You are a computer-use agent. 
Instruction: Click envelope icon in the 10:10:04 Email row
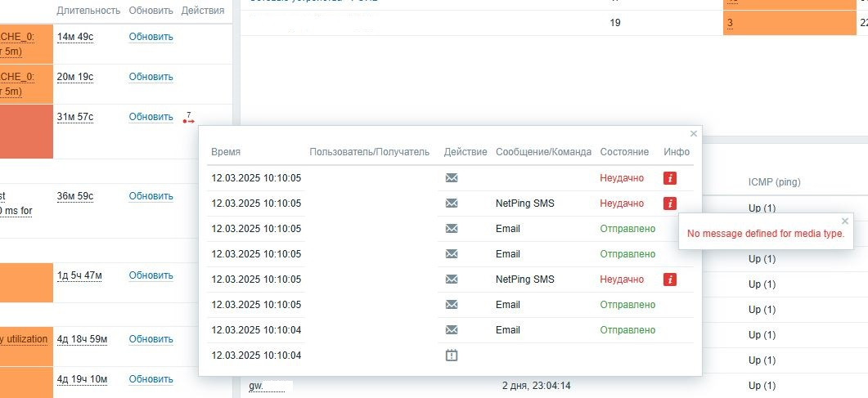pyautogui.click(x=452, y=330)
